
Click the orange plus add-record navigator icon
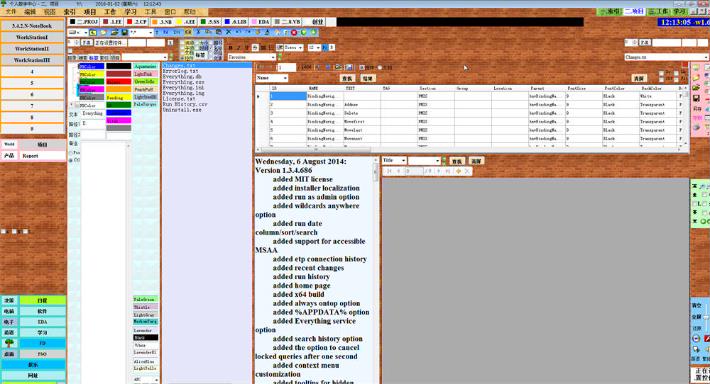pos(458,171)
